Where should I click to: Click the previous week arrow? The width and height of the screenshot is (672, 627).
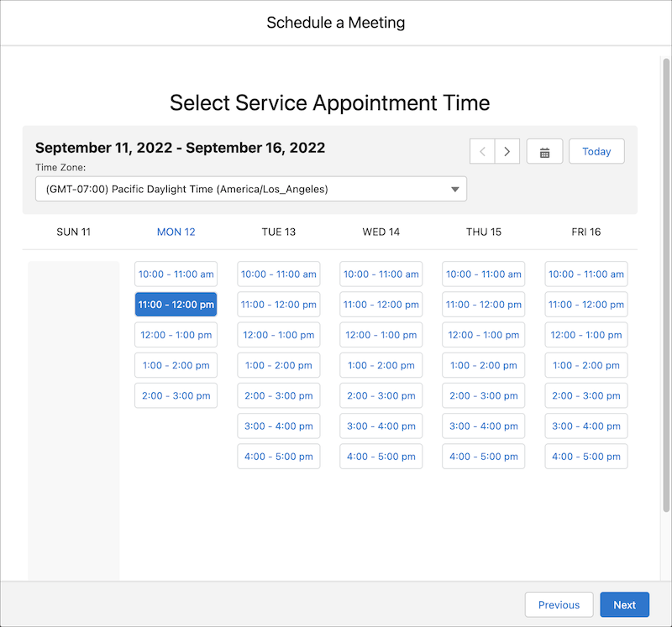(x=482, y=151)
